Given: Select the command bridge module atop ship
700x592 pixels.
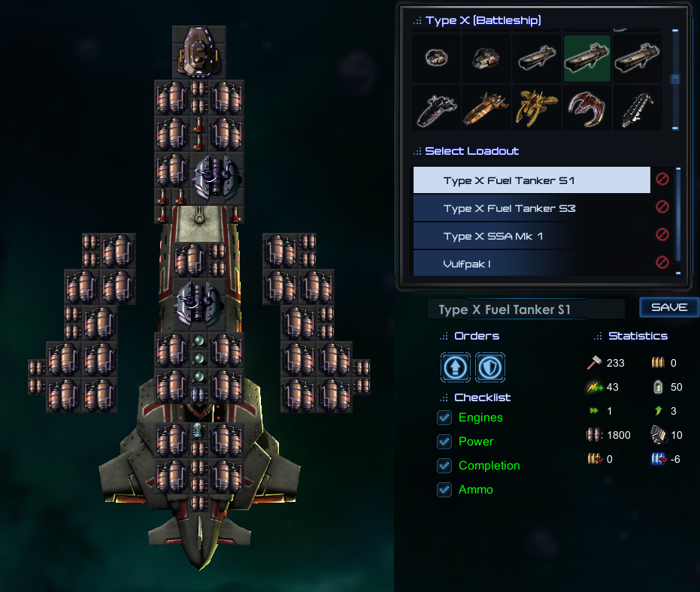Looking at the screenshot, I should 199,52.
